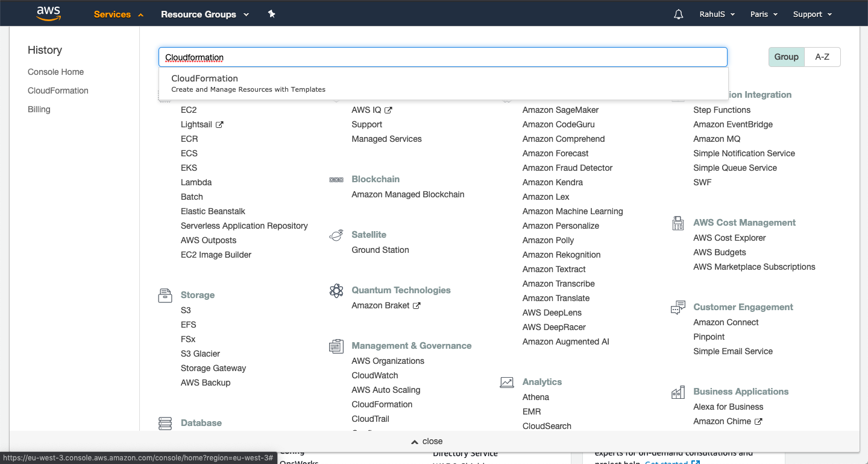Click the Storage category icon
Screen dimensions: 868x464
click(x=165, y=295)
